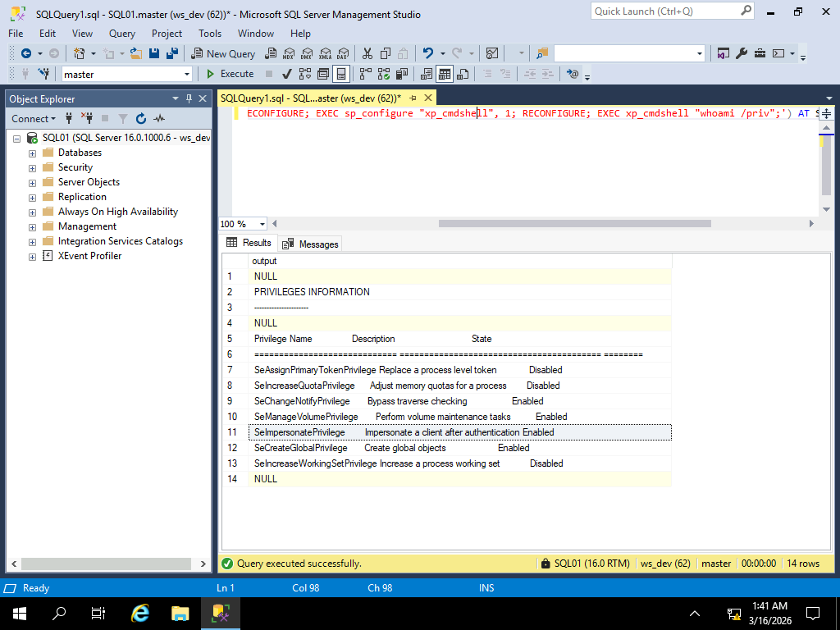Open the Toolbox icon
Viewport: 840px width, 630px height.
pos(760,53)
